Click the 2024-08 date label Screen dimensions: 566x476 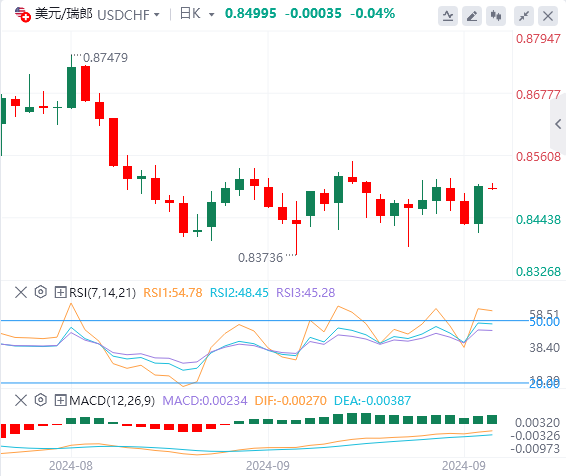(71, 466)
